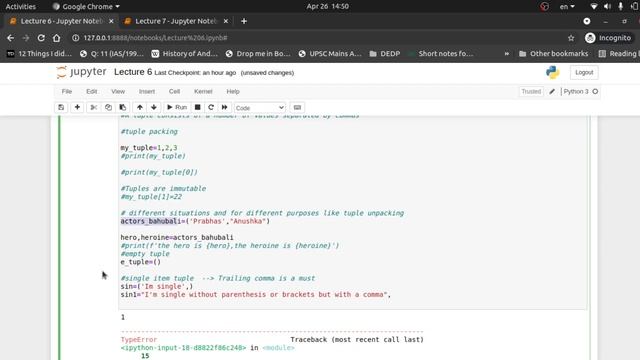Click the code line my_tuple=1,2,3
This screenshot has height=360, width=640.
pos(149,148)
